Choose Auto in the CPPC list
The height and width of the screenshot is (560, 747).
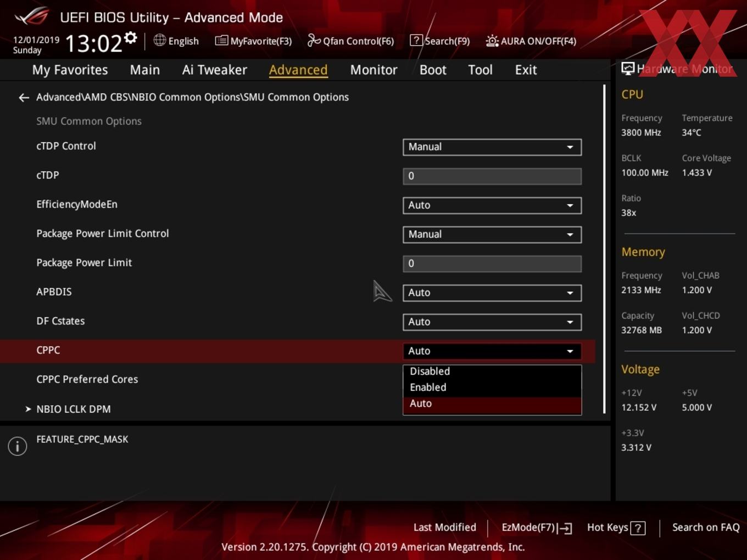(x=492, y=404)
